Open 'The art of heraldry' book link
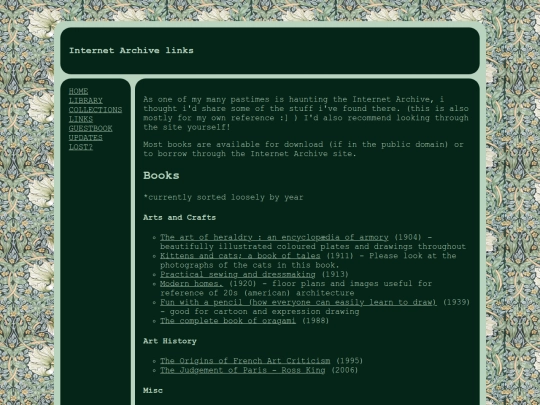The image size is (540, 405). pyautogui.click(x=274, y=237)
